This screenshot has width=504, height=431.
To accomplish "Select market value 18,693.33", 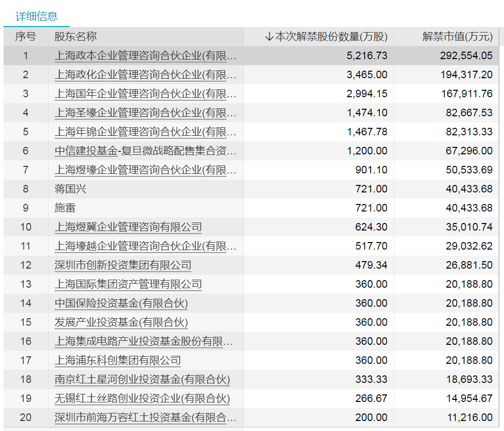I will tap(469, 379).
